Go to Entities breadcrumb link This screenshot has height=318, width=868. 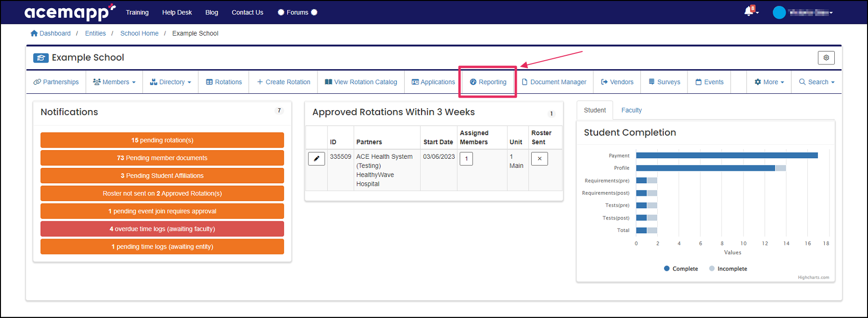(x=95, y=33)
